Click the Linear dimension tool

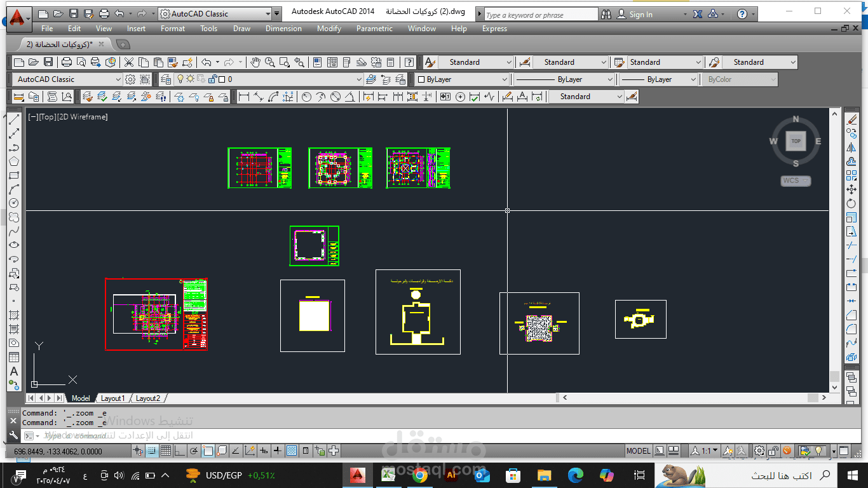click(243, 97)
